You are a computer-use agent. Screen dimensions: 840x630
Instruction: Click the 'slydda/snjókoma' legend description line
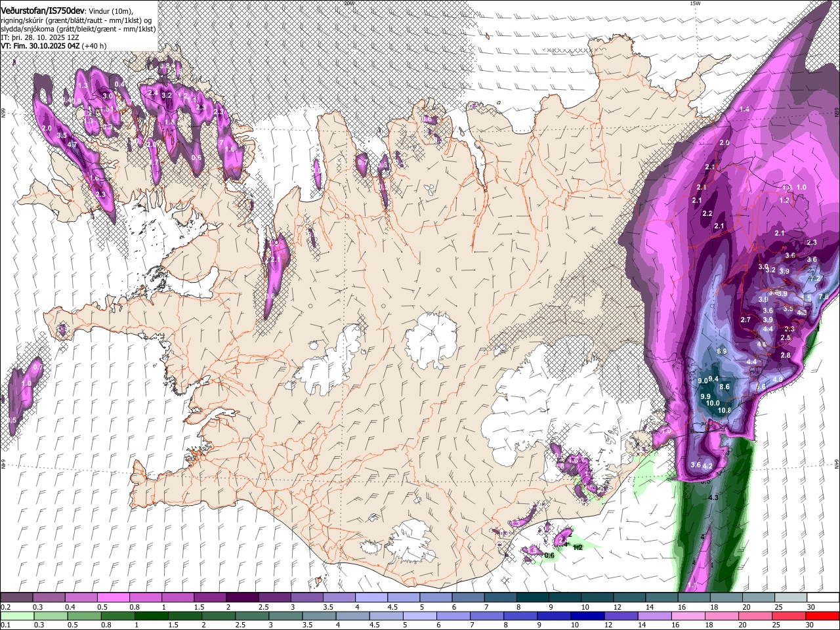78,29
